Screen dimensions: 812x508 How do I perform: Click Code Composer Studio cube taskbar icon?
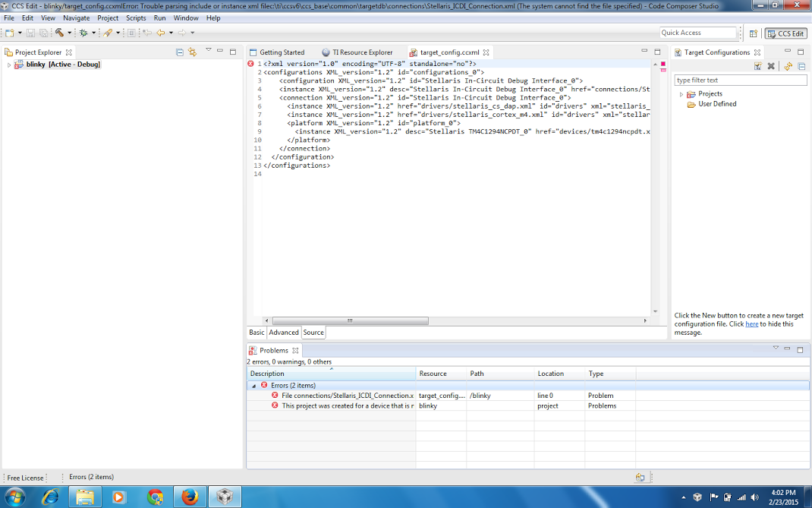point(225,497)
